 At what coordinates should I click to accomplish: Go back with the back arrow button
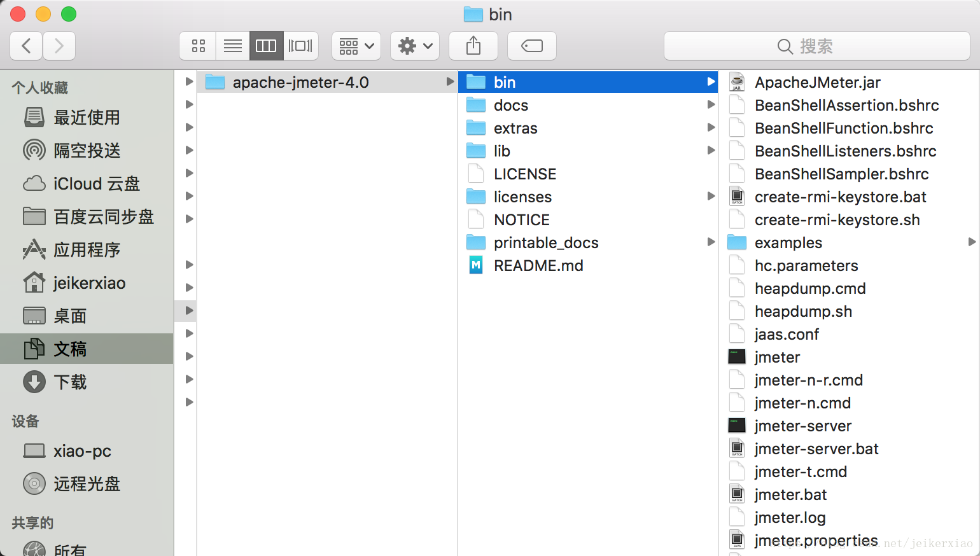(27, 46)
